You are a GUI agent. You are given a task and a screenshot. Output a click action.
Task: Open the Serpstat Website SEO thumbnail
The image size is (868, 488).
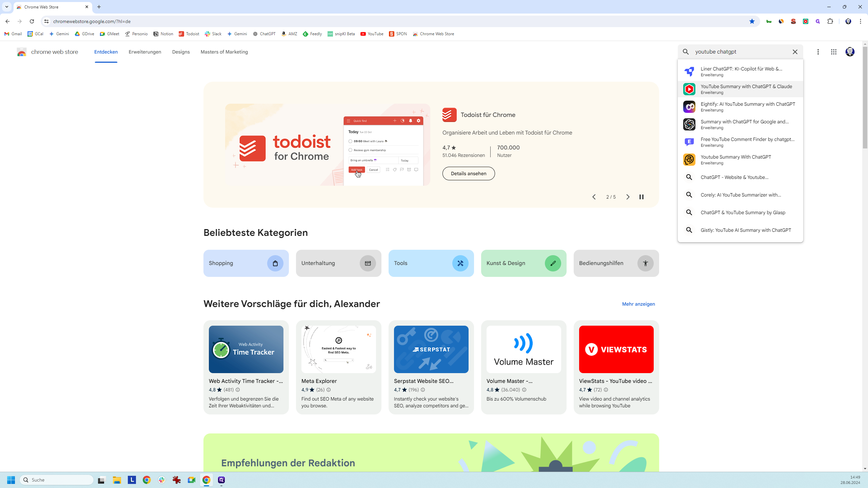[431, 349]
